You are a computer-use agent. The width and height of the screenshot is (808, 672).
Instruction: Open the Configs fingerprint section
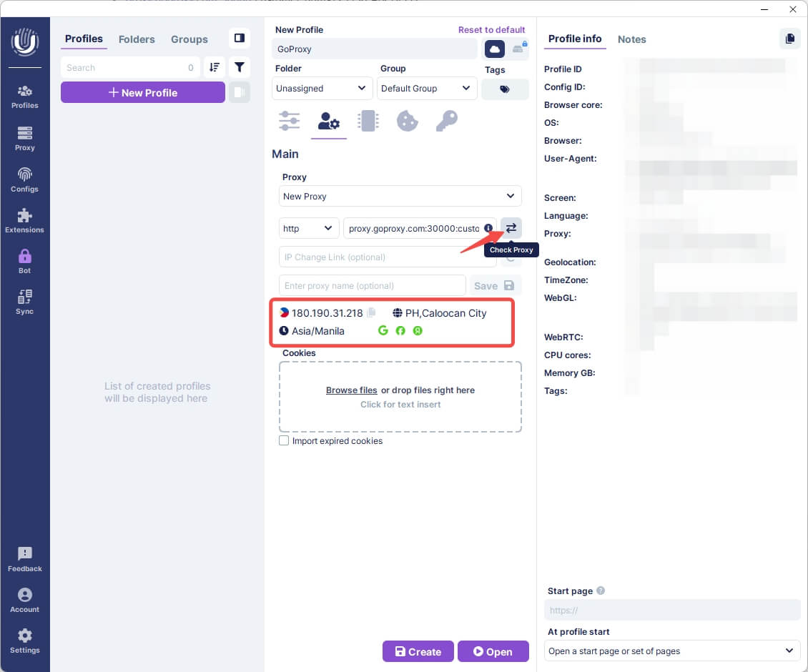25,179
